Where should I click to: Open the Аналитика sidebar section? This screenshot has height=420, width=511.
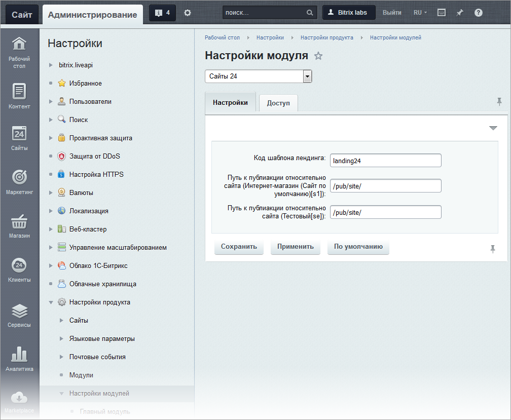(x=19, y=359)
